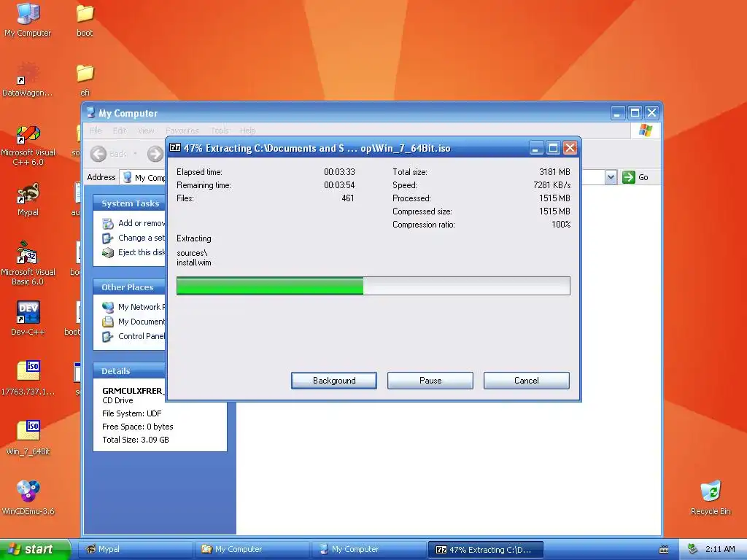Collapse the Details panel header
Viewport: 747px width, 560px height.
pos(130,371)
